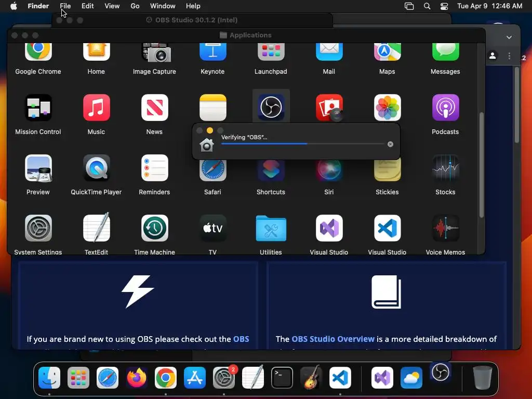
Task: Open Chrome from the Dock
Action: 166,378
